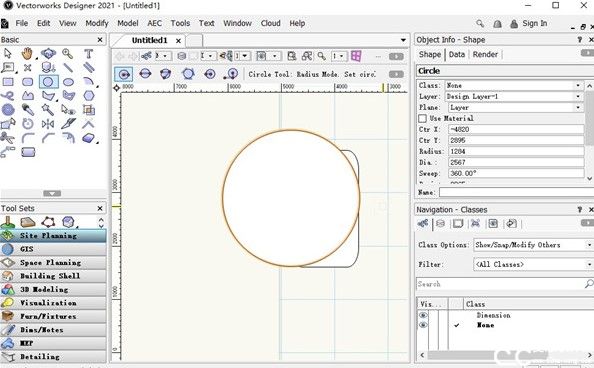594x368 pixels.
Task: Select the Text tool in Basic palette
Action: pos(88,54)
